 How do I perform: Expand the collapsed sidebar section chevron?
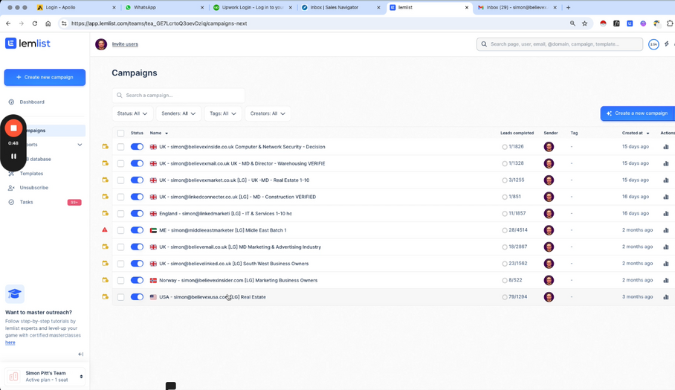pos(80,145)
